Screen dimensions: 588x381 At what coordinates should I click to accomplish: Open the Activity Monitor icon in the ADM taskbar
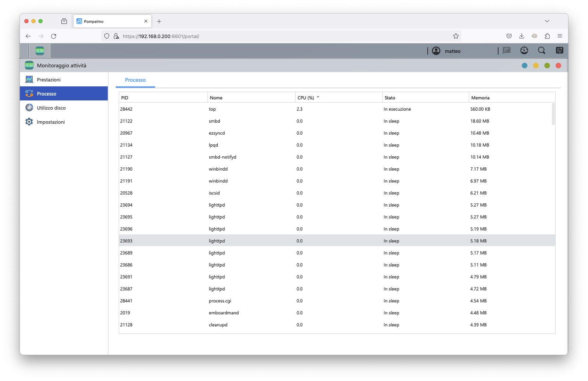pyautogui.click(x=40, y=51)
